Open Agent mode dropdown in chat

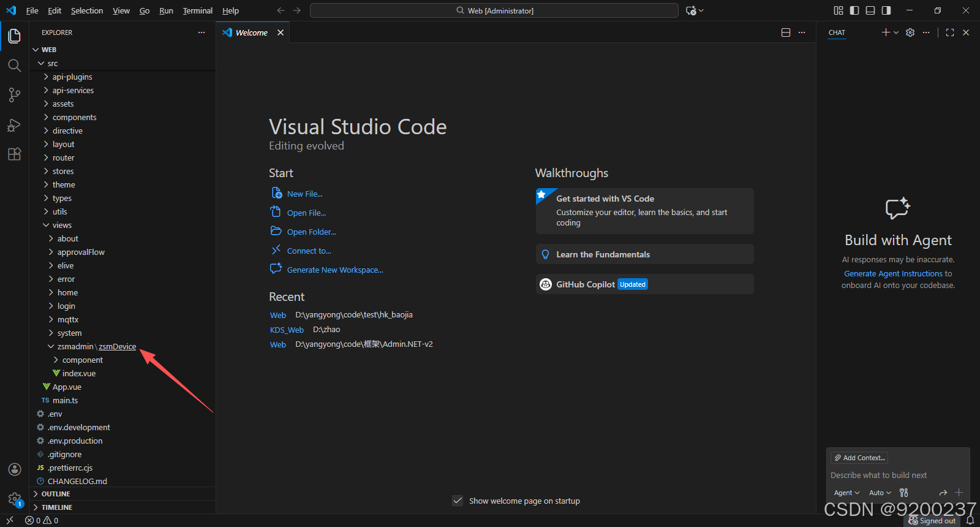click(x=846, y=493)
